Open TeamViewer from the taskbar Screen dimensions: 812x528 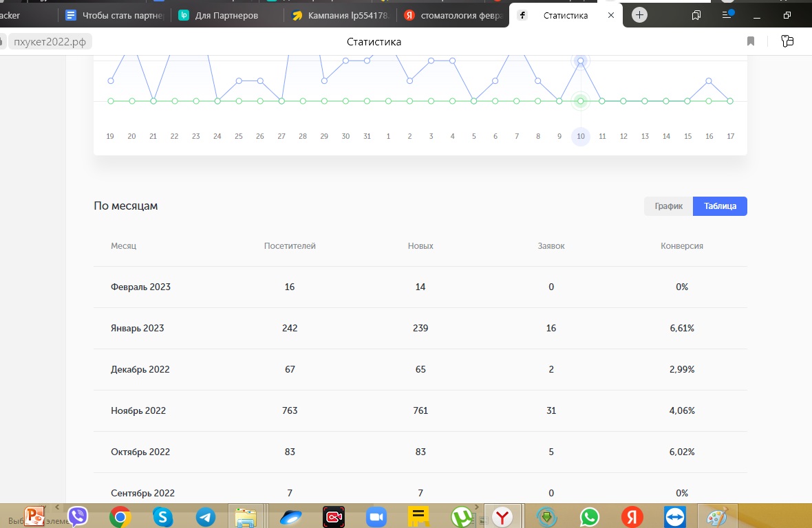(674, 516)
